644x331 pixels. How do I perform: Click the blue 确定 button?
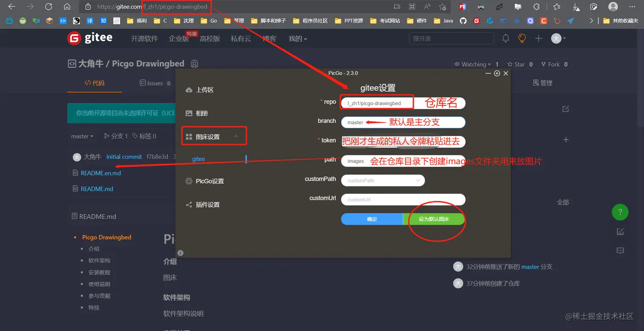tap(372, 219)
